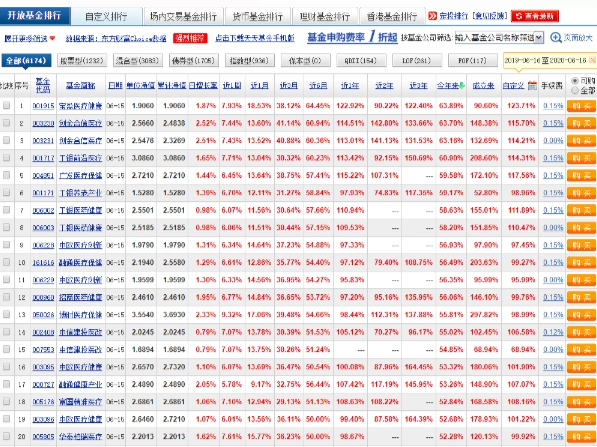Click the 页面放大 magnifier icon

[556, 38]
